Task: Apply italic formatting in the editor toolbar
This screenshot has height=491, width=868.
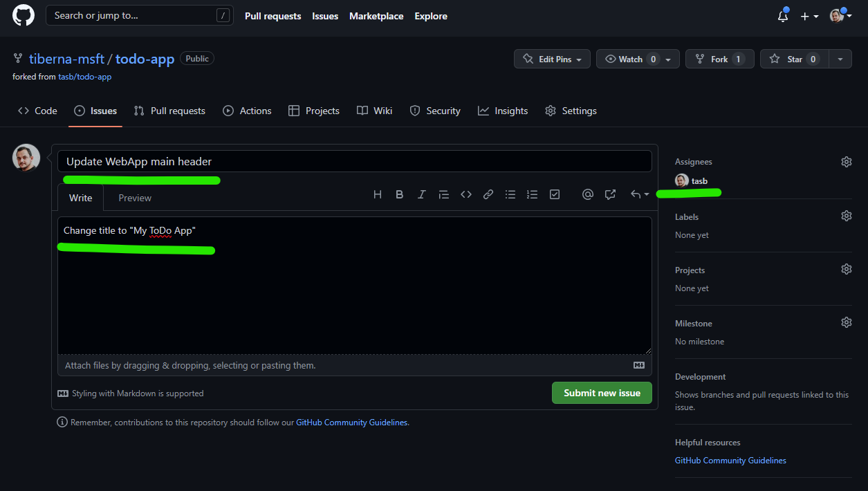Action: [x=421, y=195]
